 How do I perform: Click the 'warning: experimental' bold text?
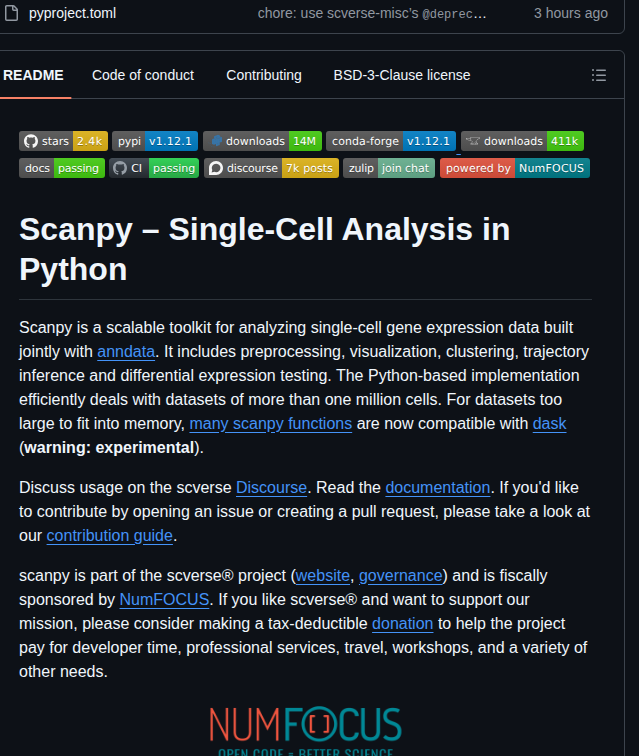pyautogui.click(x=109, y=447)
